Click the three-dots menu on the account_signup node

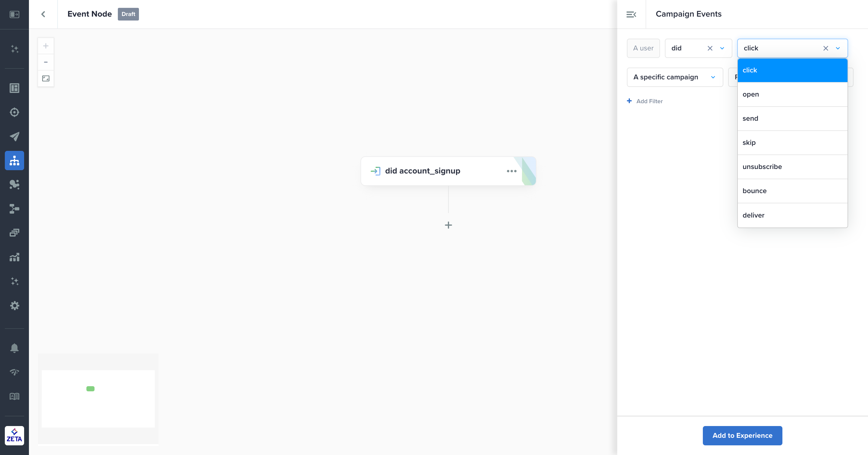[x=511, y=171]
